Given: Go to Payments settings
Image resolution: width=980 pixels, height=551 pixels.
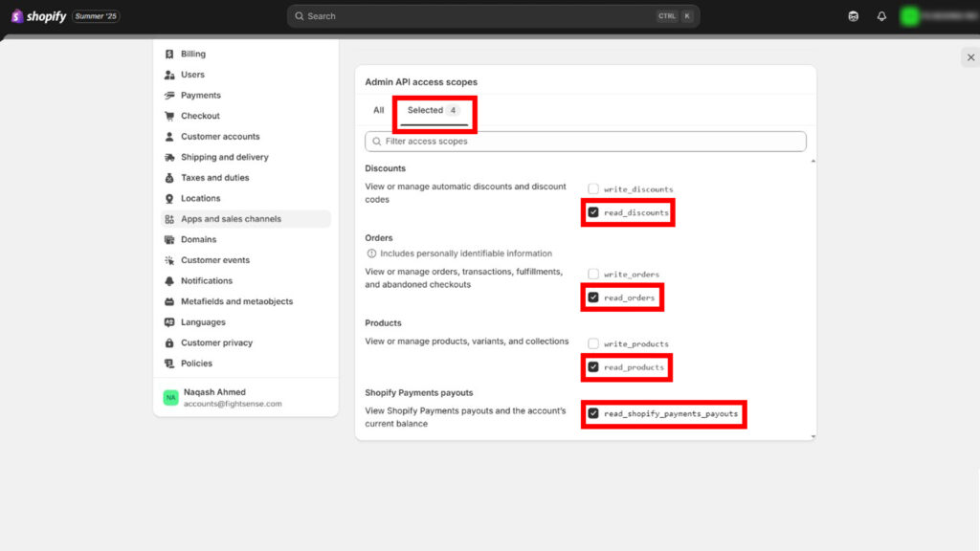Looking at the screenshot, I should coord(201,96).
